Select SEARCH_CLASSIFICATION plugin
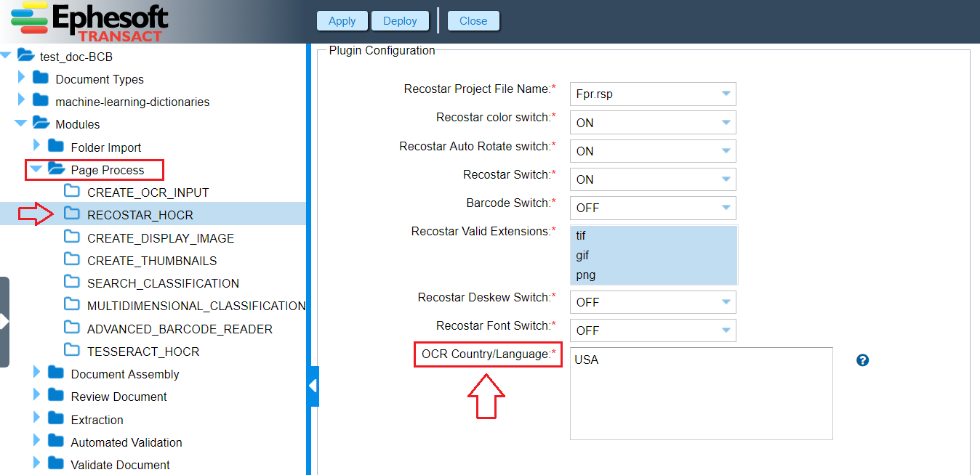The width and height of the screenshot is (980, 475). click(x=163, y=283)
